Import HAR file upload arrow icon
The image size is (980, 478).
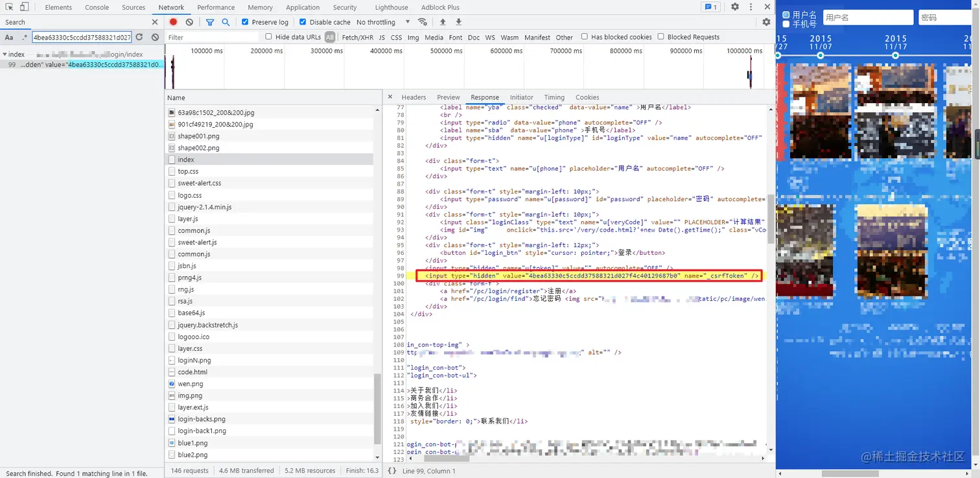[x=443, y=22]
